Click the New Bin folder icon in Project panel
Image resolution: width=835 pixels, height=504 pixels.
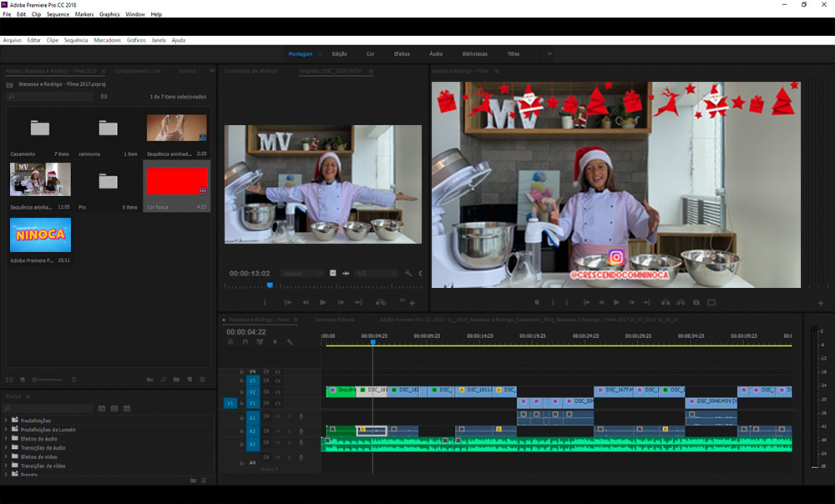click(x=177, y=380)
